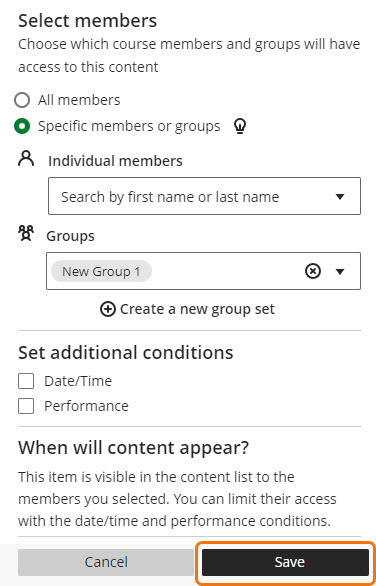Screen dimensions: 376x586
Task: Expand the Individual members dropdown arrow
Action: point(340,197)
